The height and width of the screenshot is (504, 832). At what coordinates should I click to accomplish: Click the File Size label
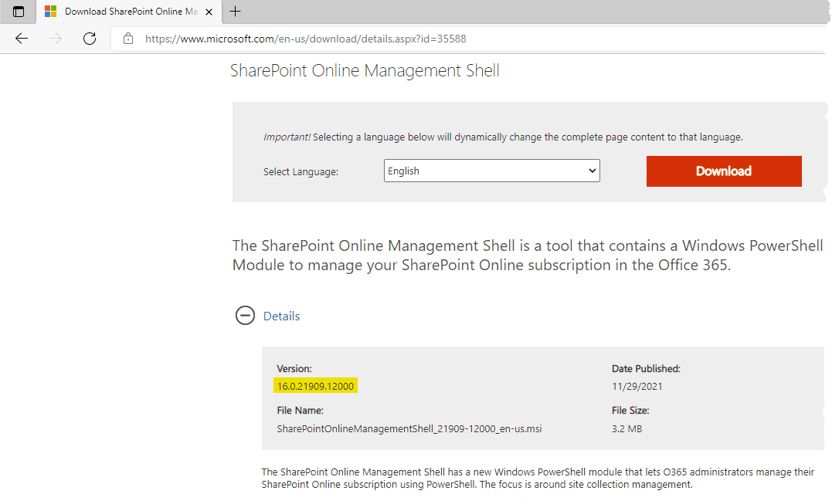[630, 410]
